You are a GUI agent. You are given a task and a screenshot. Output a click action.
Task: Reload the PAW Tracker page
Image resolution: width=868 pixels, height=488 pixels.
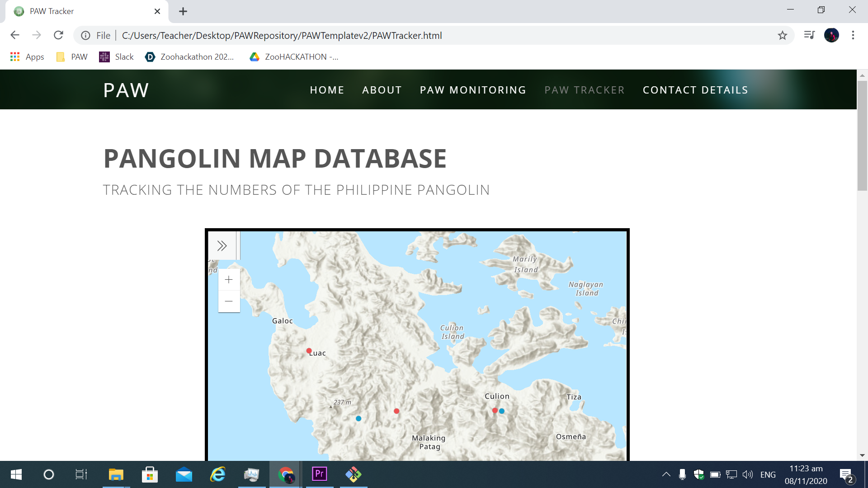coord(58,35)
